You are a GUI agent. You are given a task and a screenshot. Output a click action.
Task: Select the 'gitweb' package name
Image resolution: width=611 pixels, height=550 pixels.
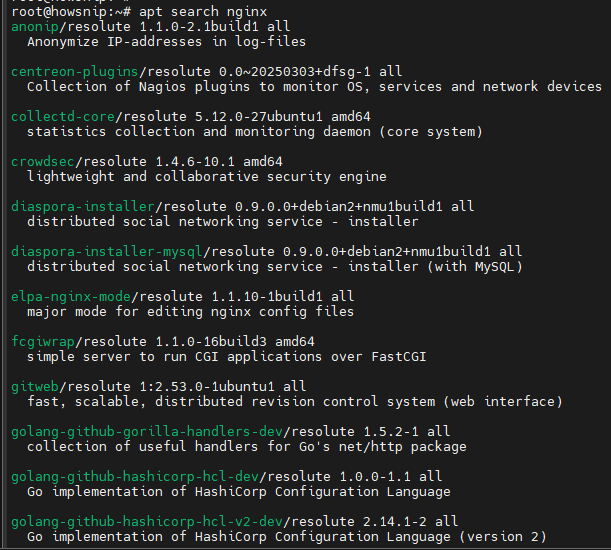(x=35, y=387)
